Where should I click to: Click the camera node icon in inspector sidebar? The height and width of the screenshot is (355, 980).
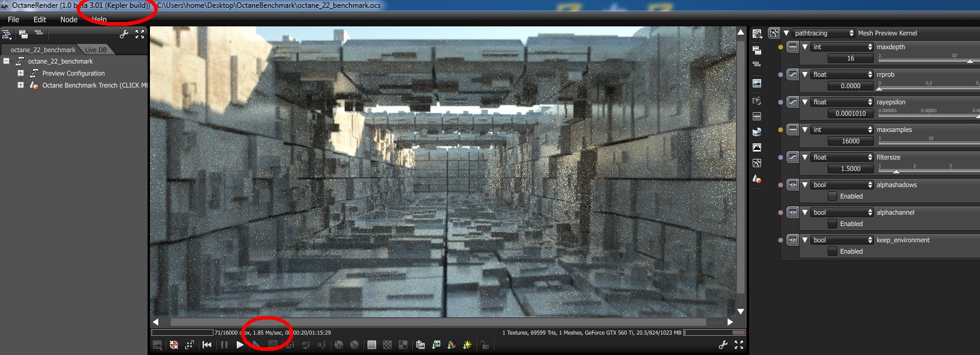click(757, 100)
